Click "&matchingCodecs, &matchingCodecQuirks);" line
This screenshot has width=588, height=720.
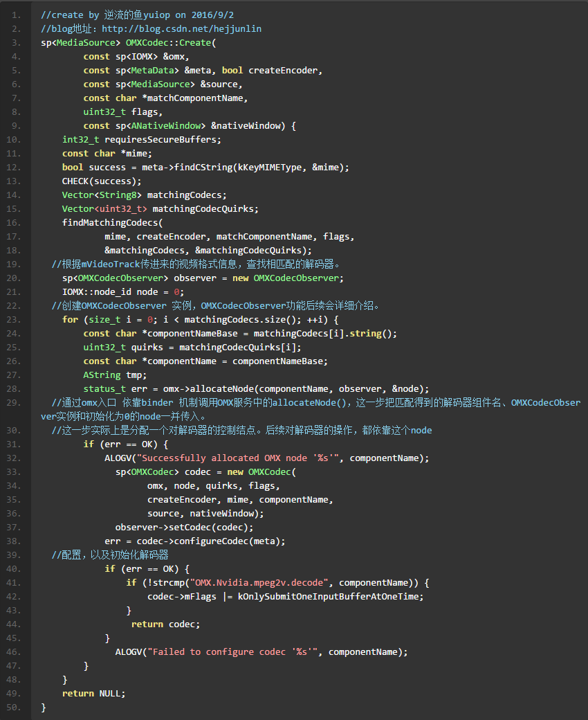(x=208, y=250)
